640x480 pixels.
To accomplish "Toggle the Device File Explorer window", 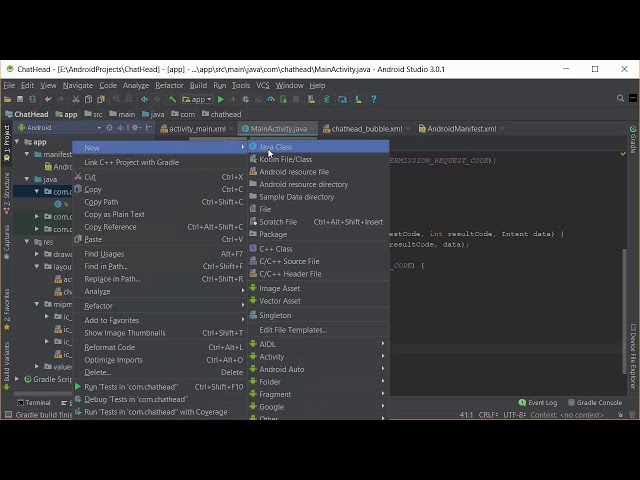I will click(633, 356).
